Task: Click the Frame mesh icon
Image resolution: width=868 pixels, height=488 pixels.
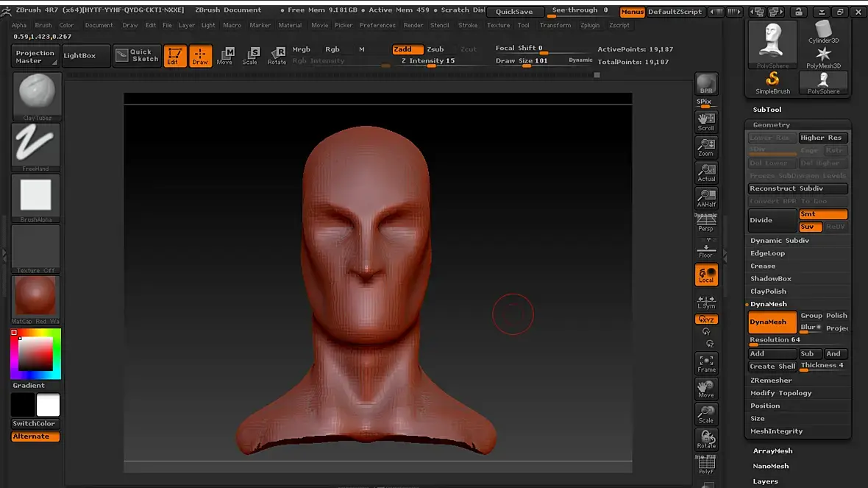Action: pyautogui.click(x=706, y=363)
